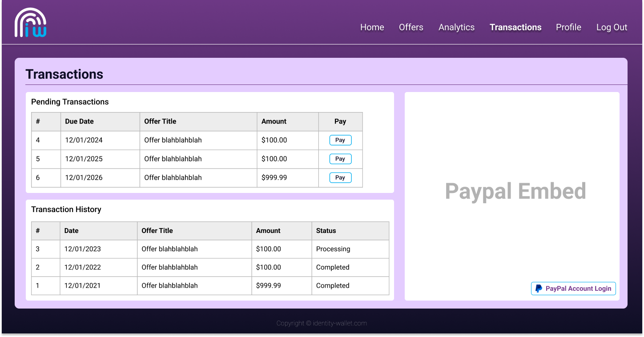Click the PayPal logo icon in login button
The width and height of the screenshot is (644, 337).
[x=539, y=289]
